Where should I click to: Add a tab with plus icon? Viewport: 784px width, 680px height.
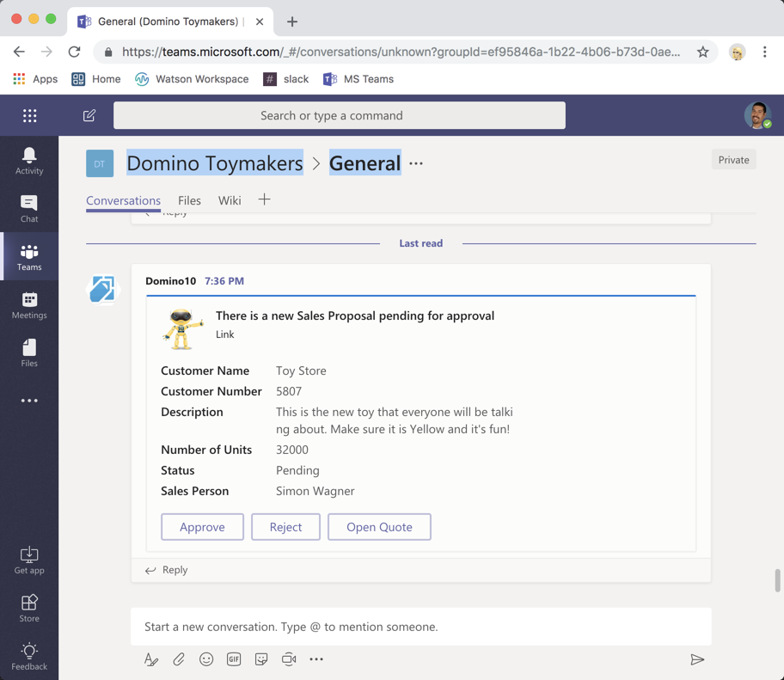point(264,199)
